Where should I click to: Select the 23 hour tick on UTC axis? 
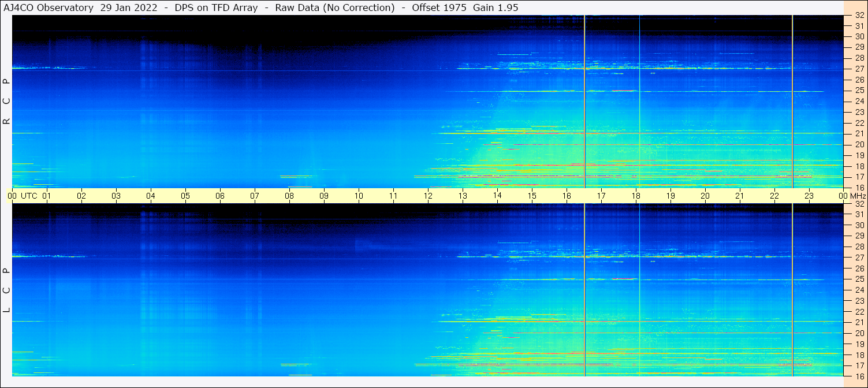809,196
